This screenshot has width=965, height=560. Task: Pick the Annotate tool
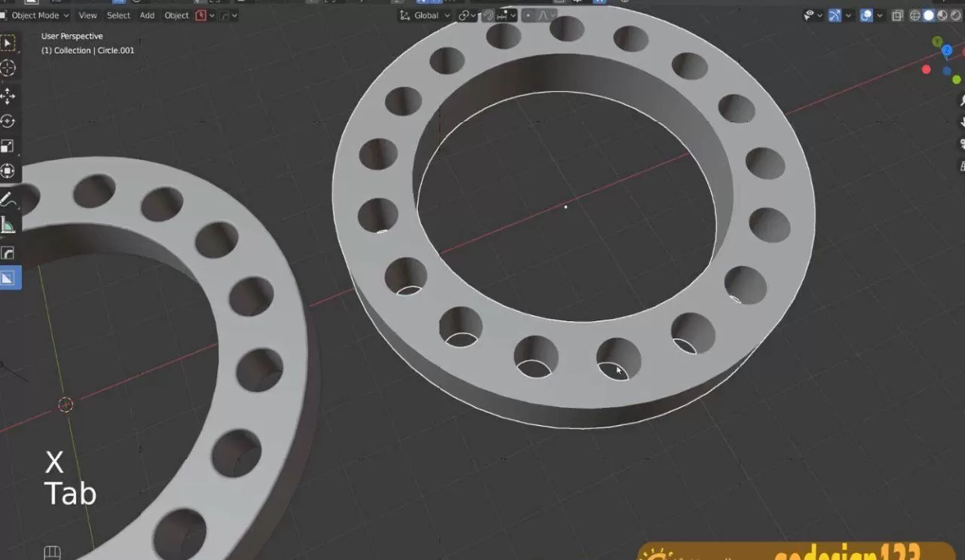9,199
